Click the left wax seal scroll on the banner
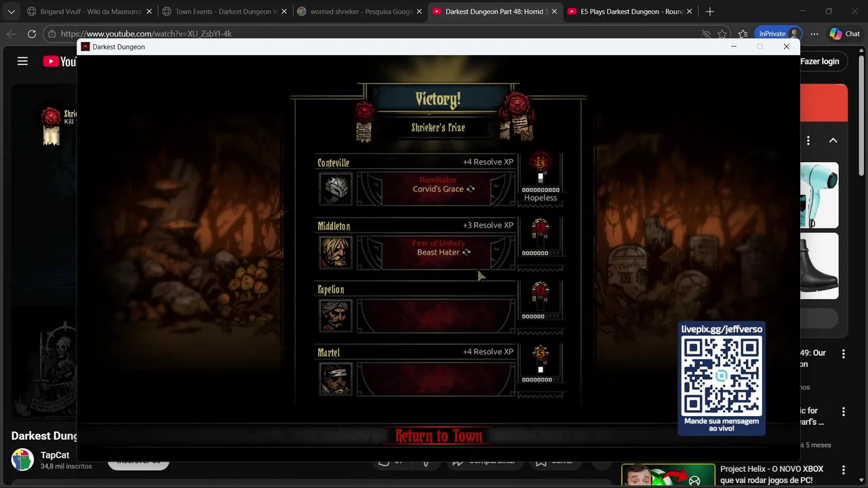The width and height of the screenshot is (868, 488). pos(365,122)
